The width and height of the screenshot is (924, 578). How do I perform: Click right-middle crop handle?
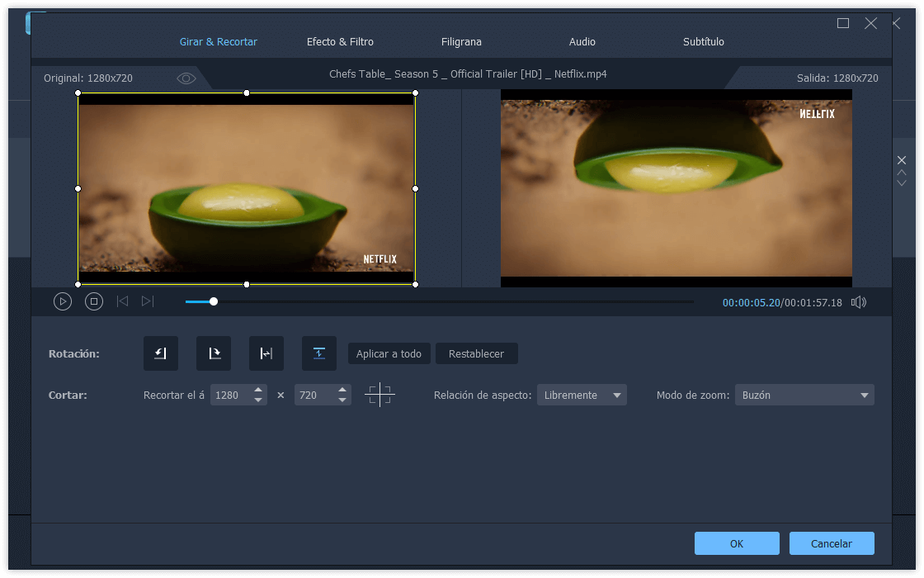click(x=416, y=189)
